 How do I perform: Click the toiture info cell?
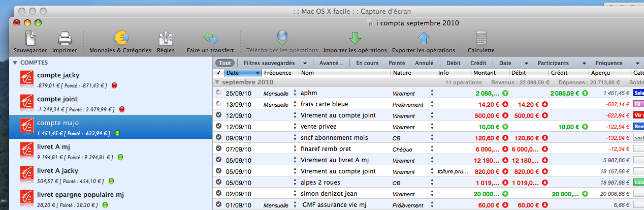(x=453, y=171)
